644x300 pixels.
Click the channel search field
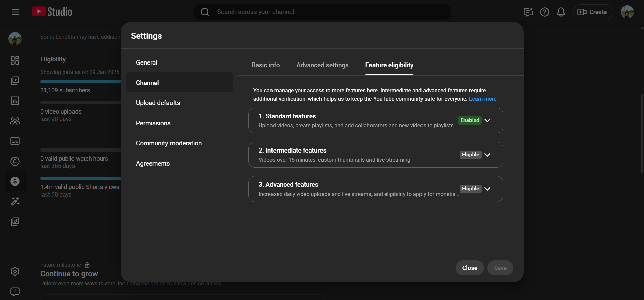[x=322, y=12]
